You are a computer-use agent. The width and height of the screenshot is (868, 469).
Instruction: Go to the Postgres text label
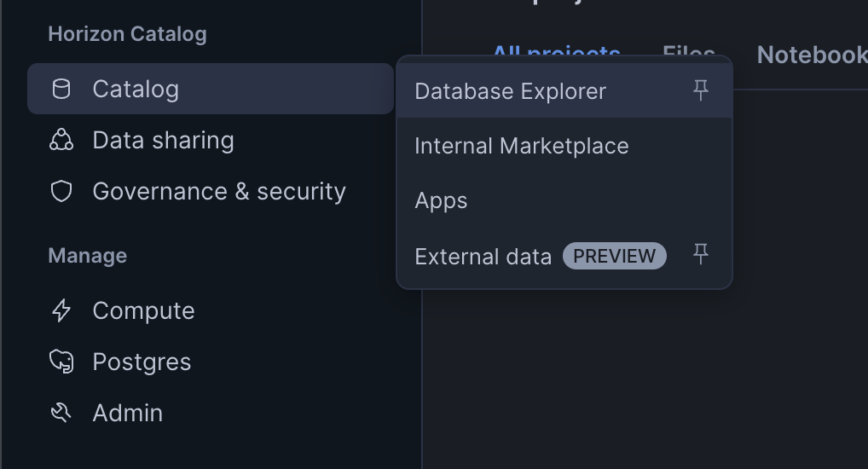[x=142, y=362]
